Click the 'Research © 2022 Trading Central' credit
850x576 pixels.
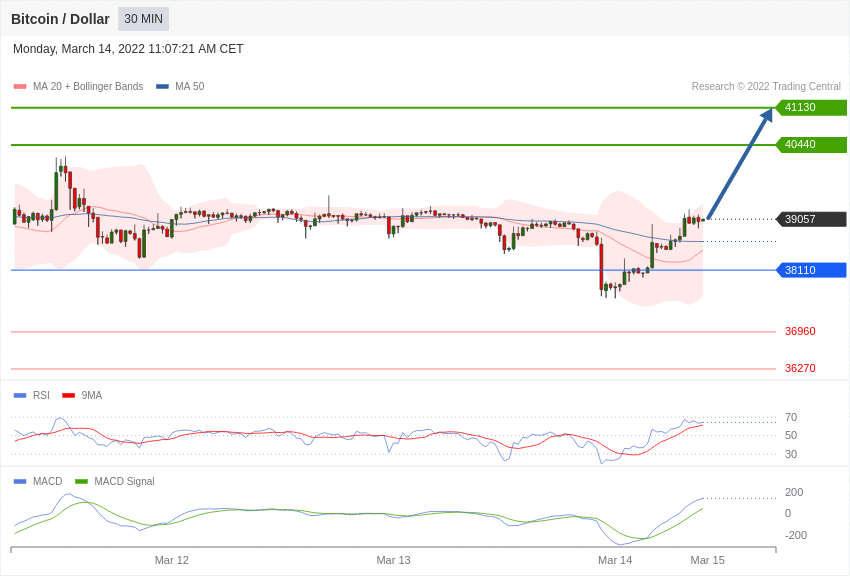(x=766, y=86)
